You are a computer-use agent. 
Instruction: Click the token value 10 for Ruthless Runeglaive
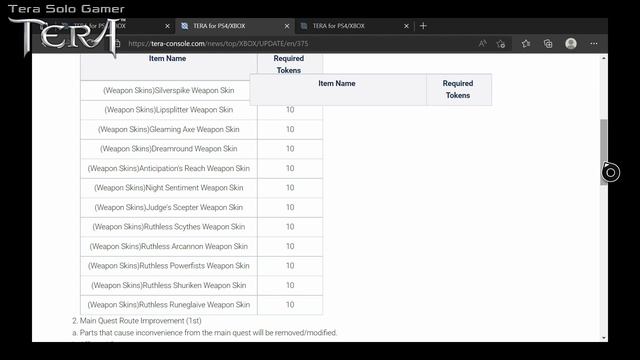coord(290,305)
